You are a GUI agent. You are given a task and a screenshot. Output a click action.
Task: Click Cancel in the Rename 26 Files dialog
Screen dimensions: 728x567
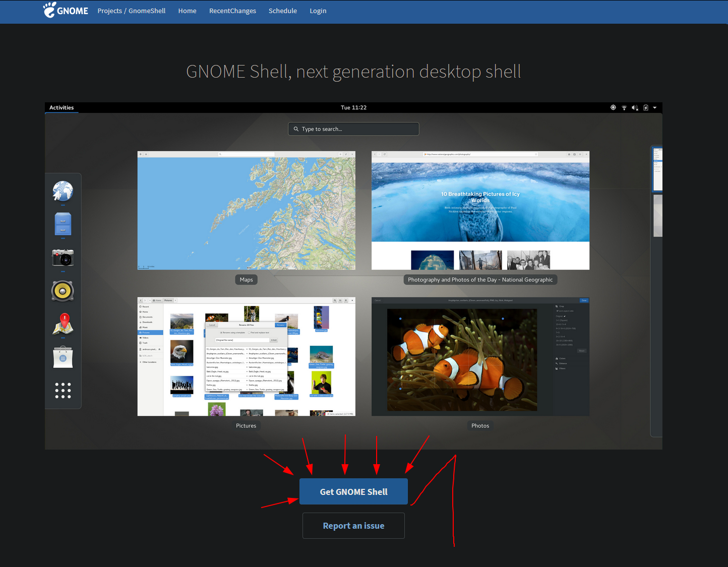[x=212, y=325]
